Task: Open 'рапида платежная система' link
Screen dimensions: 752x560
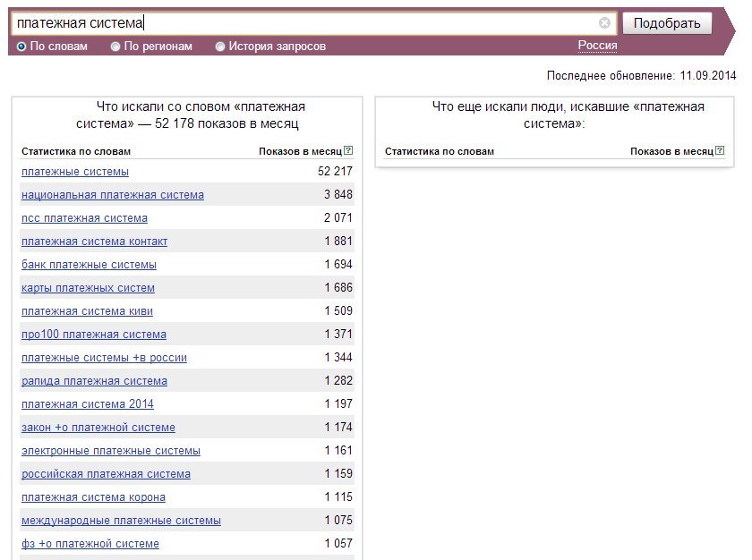Action: [95, 381]
